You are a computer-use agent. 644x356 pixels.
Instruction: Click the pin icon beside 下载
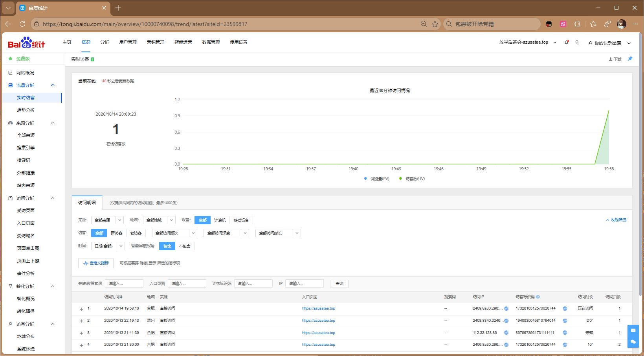click(630, 59)
